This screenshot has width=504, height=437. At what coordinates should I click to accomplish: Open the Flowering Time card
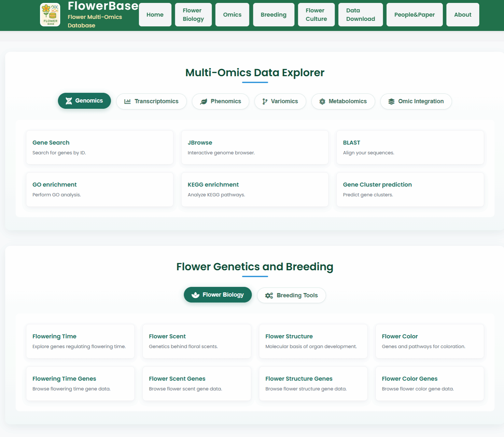[x=80, y=341]
